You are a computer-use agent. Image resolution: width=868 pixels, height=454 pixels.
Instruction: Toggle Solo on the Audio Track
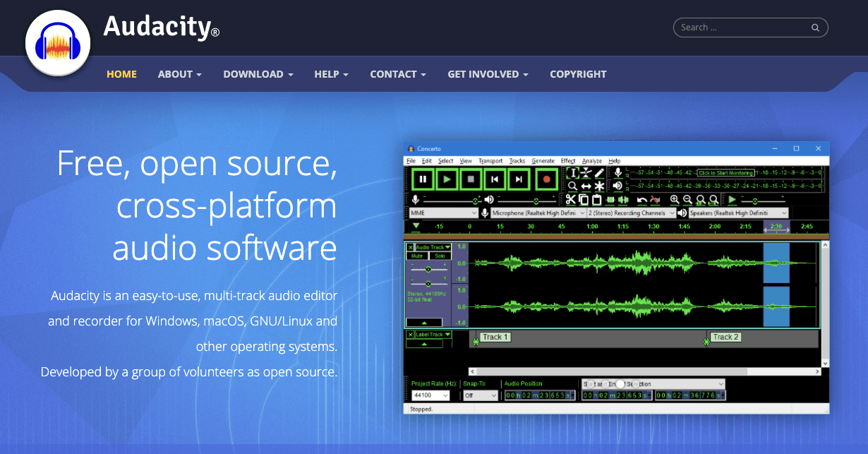440,255
